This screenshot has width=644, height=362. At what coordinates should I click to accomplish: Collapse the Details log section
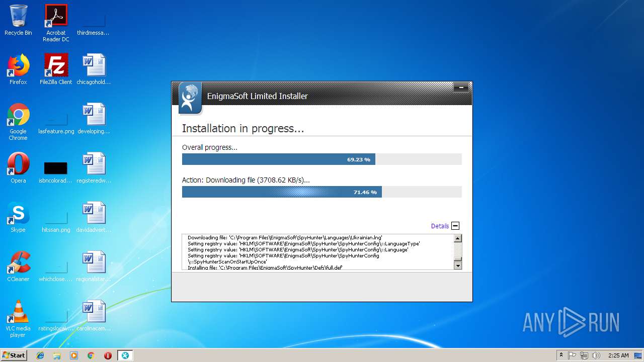[x=455, y=226]
